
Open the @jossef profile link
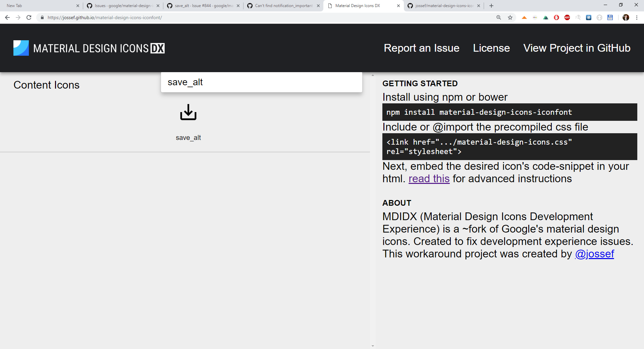coord(594,254)
